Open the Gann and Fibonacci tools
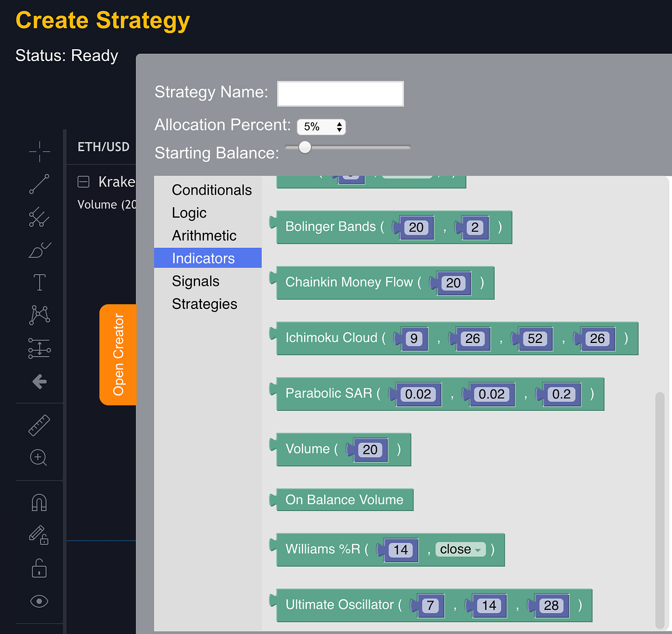Image resolution: width=672 pixels, height=634 pixels. (x=39, y=218)
